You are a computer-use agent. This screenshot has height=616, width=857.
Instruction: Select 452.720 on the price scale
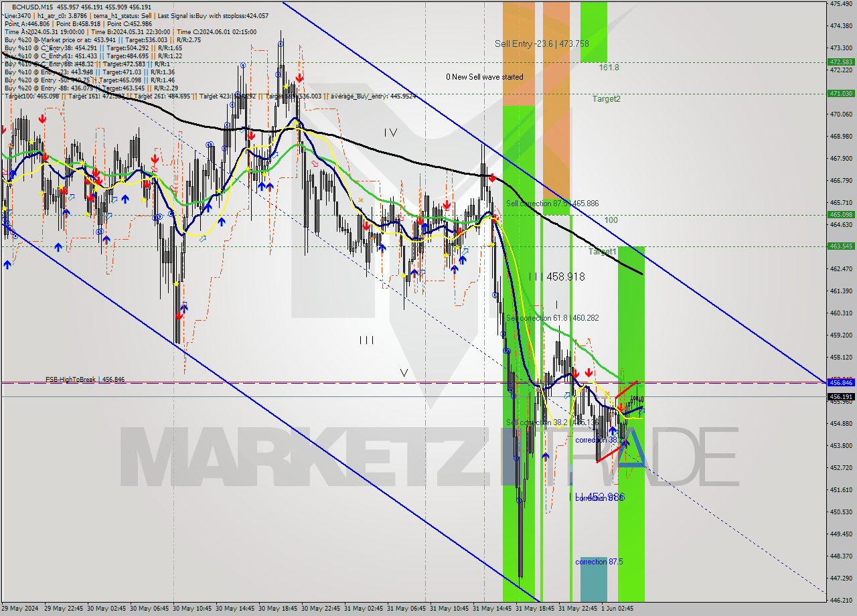point(840,467)
